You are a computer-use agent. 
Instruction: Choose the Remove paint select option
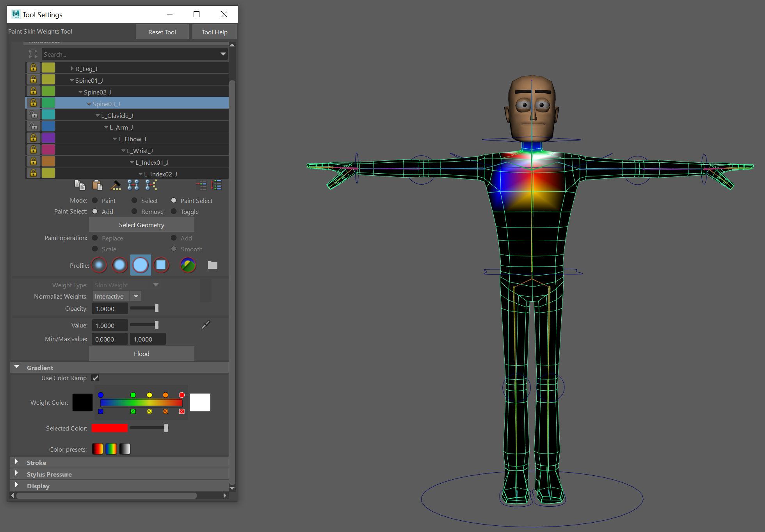(x=134, y=212)
